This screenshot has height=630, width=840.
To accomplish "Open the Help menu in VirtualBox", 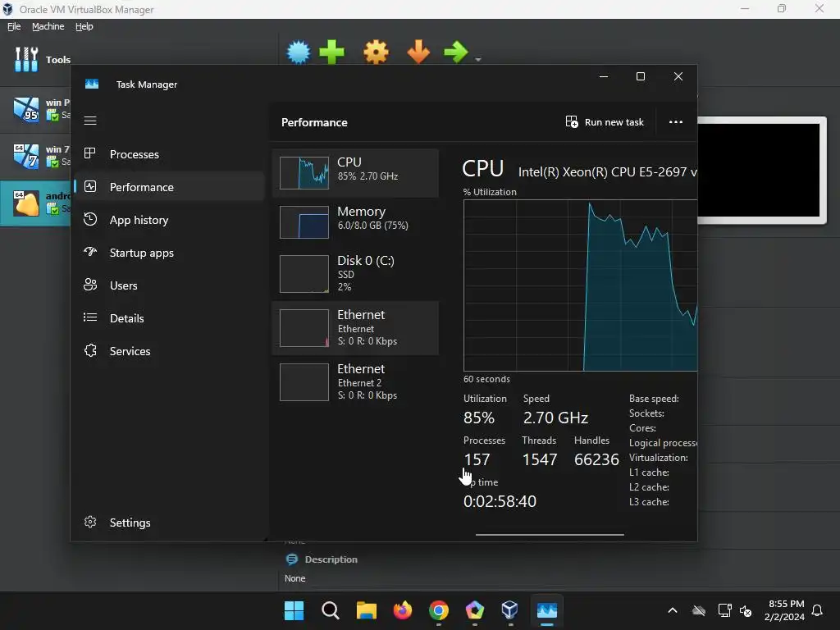I will tap(84, 26).
